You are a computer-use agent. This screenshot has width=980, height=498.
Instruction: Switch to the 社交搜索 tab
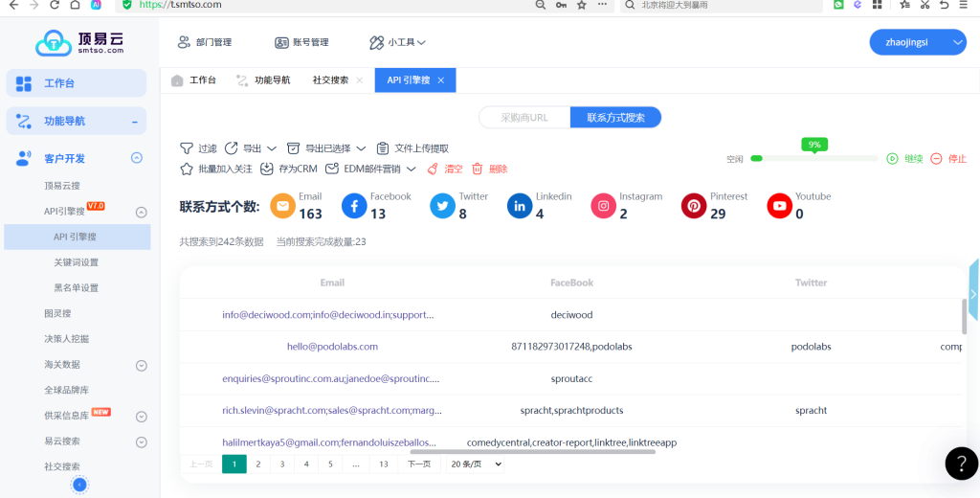[330, 80]
